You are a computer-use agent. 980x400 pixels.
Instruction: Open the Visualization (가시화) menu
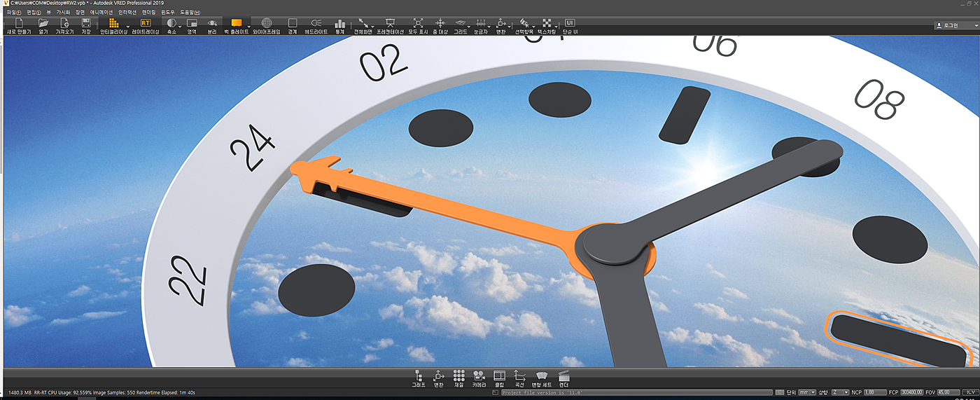[64, 12]
